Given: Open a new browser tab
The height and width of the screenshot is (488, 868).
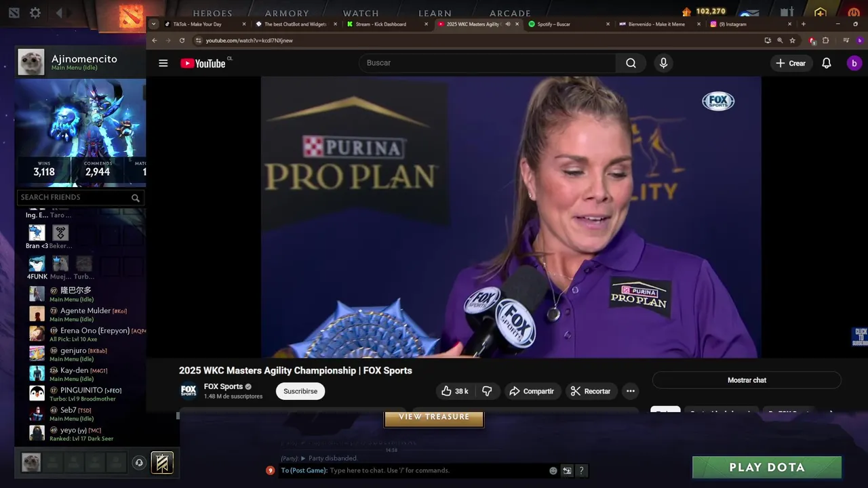Looking at the screenshot, I should click(x=804, y=24).
